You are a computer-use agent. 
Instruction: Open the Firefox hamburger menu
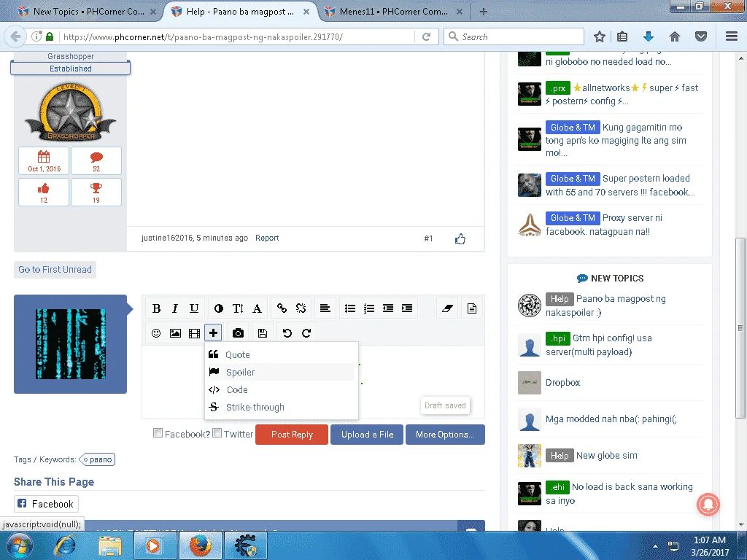[x=732, y=36]
